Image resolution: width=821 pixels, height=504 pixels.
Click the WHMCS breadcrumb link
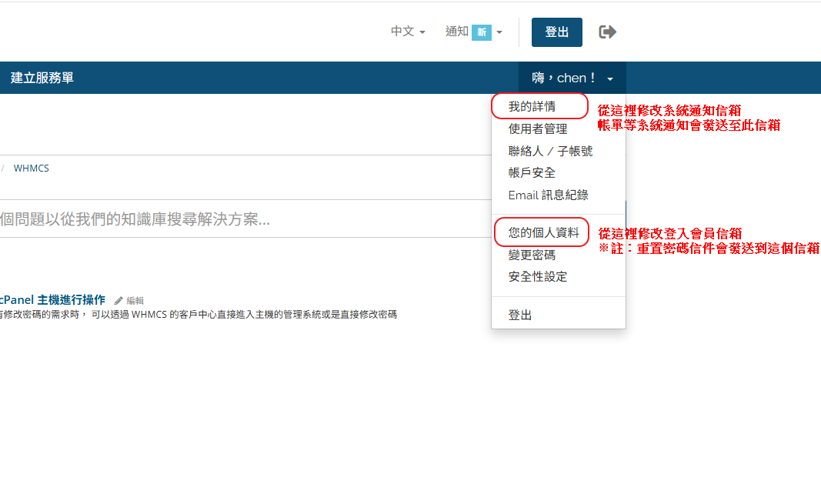point(31,168)
